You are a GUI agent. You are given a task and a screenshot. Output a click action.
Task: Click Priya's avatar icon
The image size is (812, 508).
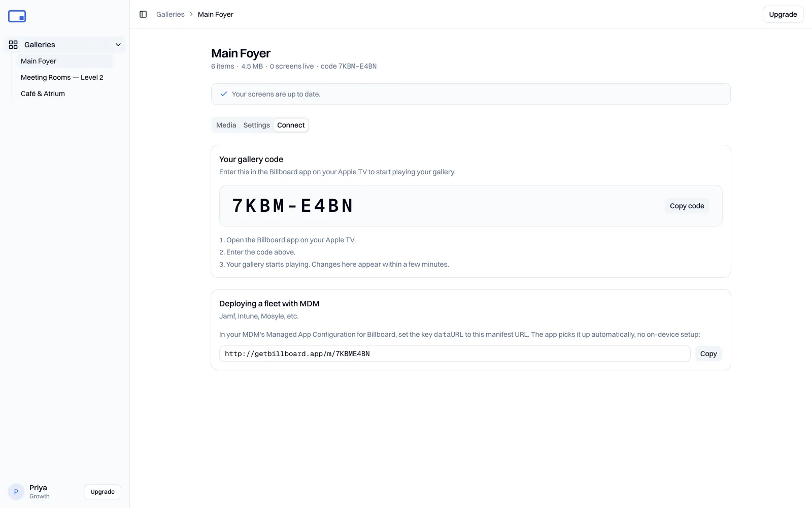[16, 492]
